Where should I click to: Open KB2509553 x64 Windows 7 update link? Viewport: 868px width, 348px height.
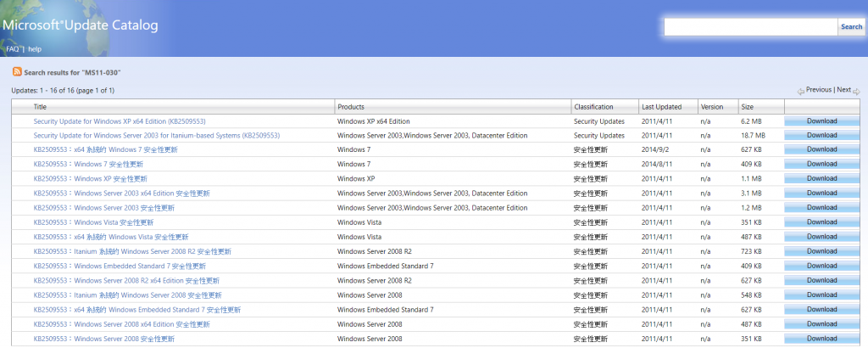[x=106, y=149]
